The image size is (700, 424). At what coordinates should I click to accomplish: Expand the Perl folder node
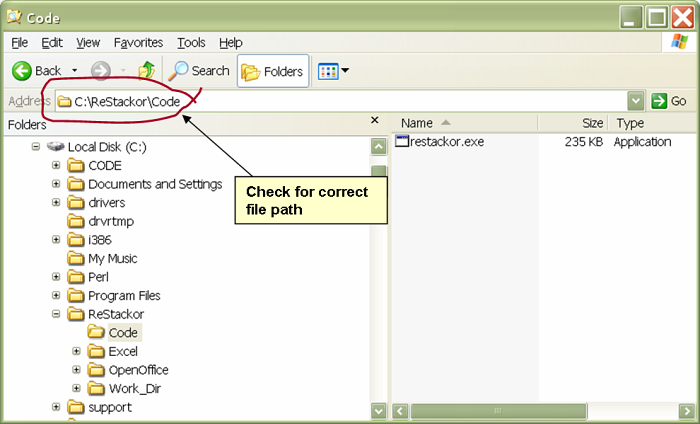point(56,277)
